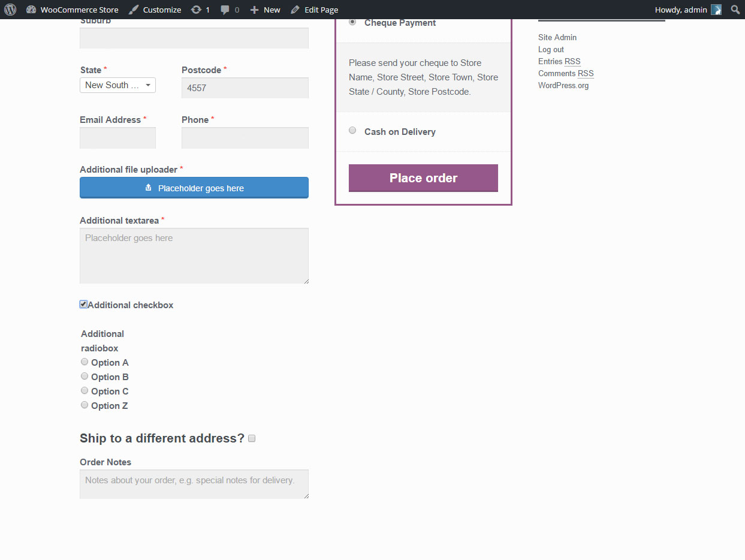745x560 pixels.
Task: Click the upload icon on file uploader
Action: tap(149, 188)
